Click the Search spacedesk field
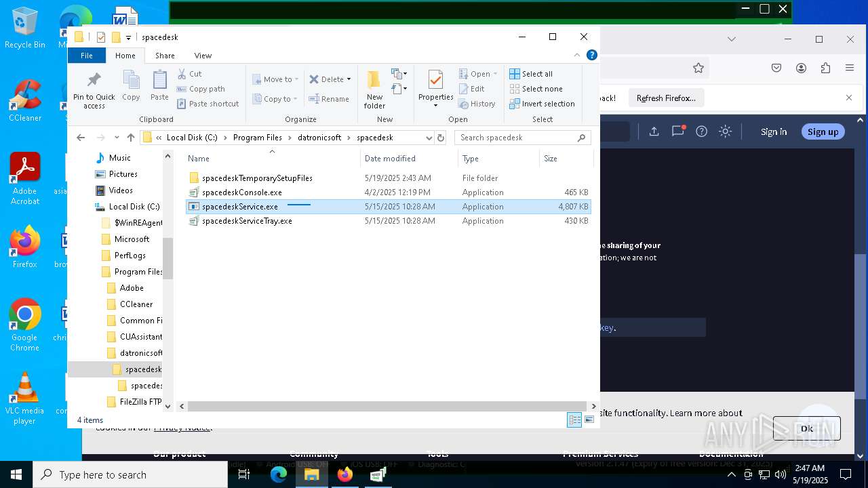Screen dimensions: 868x488 coord(522,138)
